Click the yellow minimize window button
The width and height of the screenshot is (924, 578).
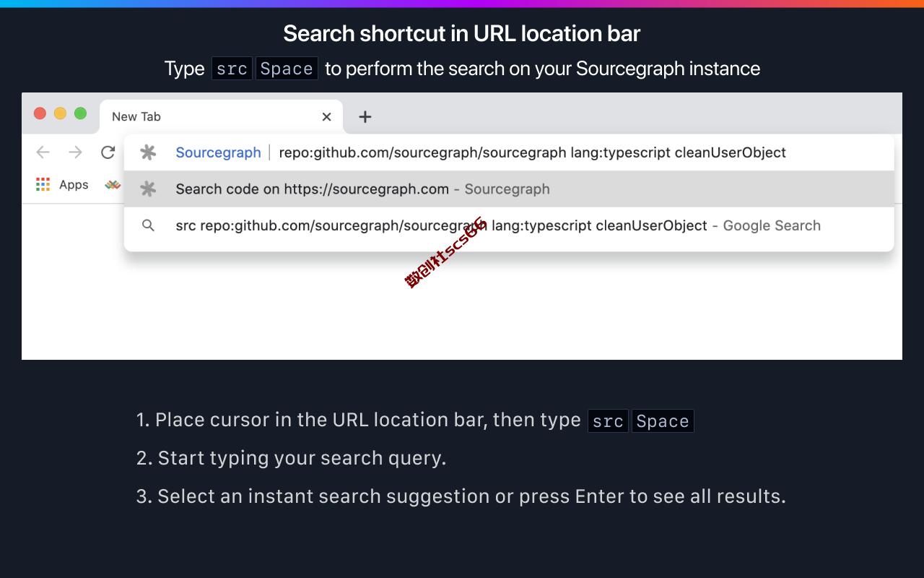(60, 113)
